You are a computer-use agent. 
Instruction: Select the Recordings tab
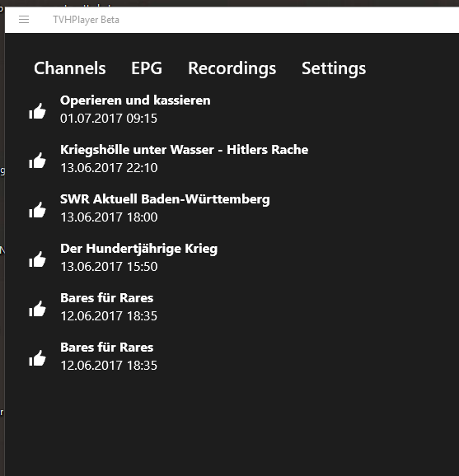[232, 68]
